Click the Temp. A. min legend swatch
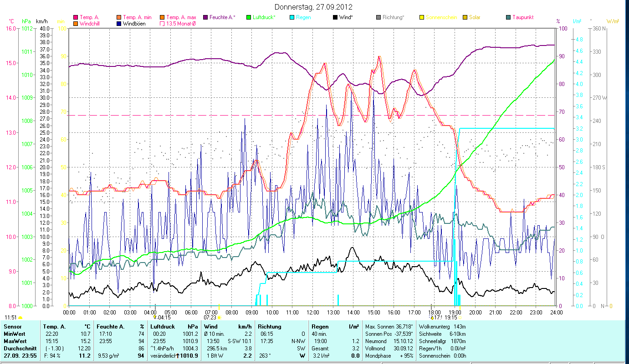 (x=119, y=17)
